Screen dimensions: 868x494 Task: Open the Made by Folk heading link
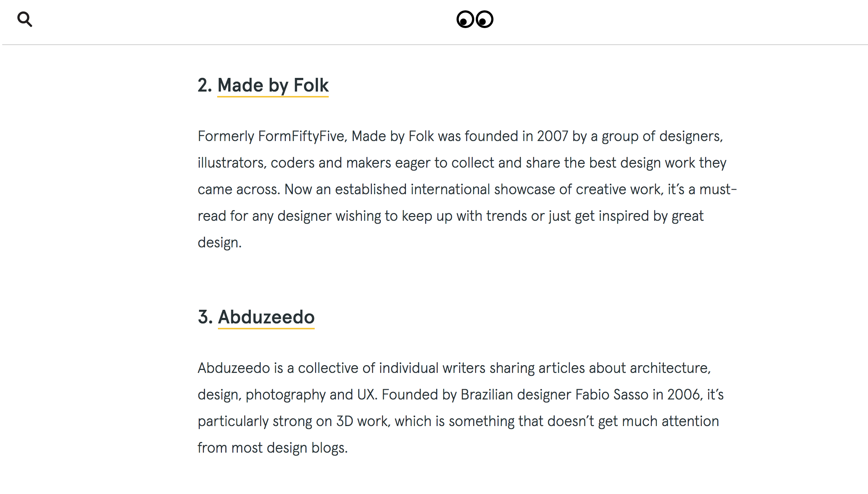click(x=273, y=86)
